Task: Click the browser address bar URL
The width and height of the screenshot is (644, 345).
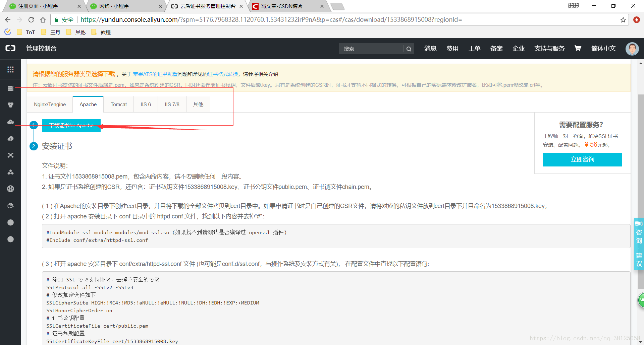Action: [x=271, y=20]
